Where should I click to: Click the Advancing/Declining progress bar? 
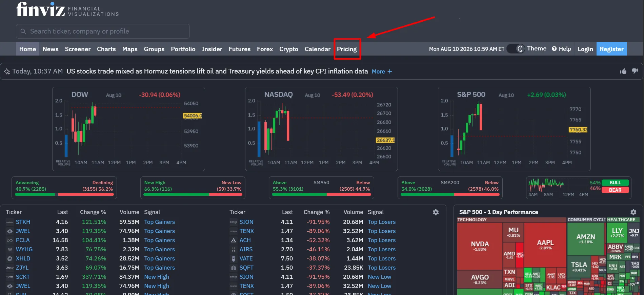[64, 194]
